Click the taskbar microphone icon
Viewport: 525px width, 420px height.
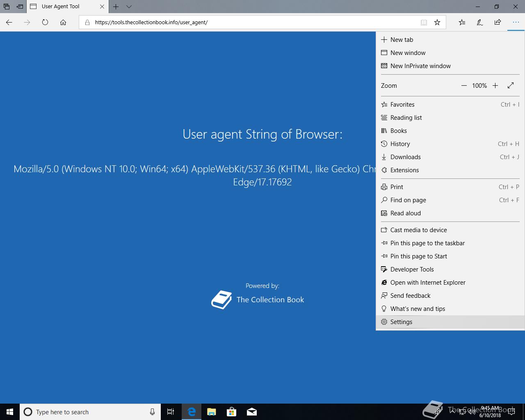(152, 412)
